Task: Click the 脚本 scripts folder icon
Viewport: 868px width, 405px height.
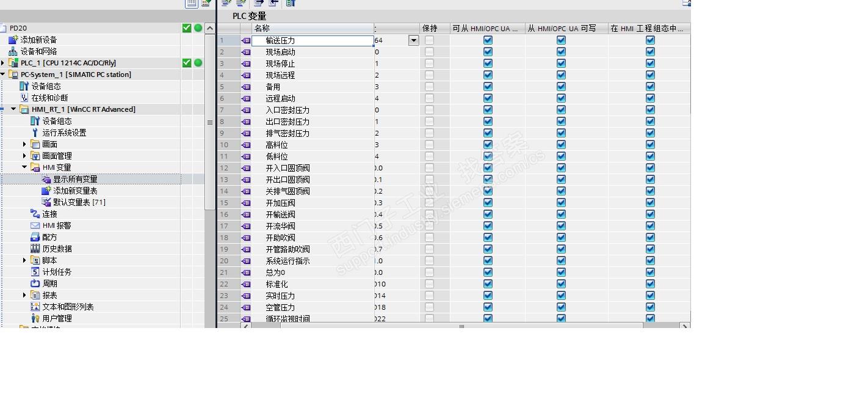Action: point(35,260)
